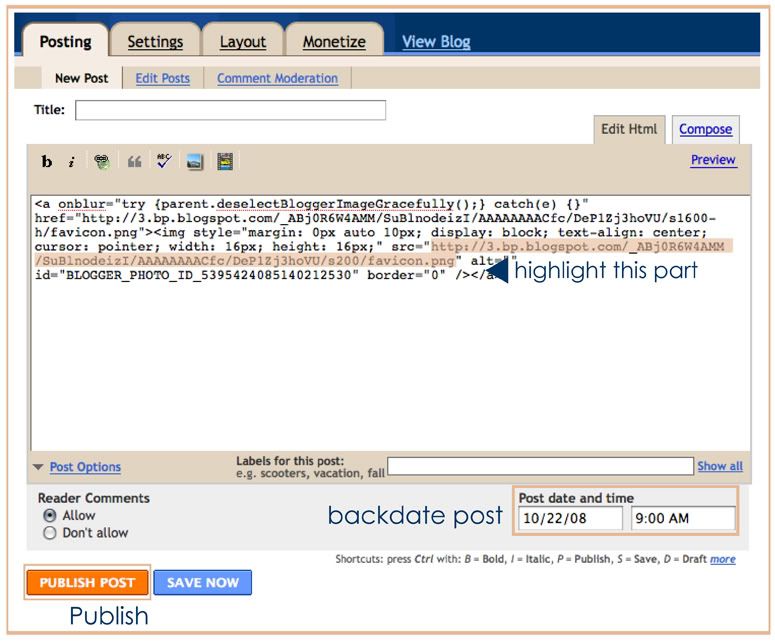The height and width of the screenshot is (641, 775).
Task: Add a video with the film icon
Action: pos(225,162)
